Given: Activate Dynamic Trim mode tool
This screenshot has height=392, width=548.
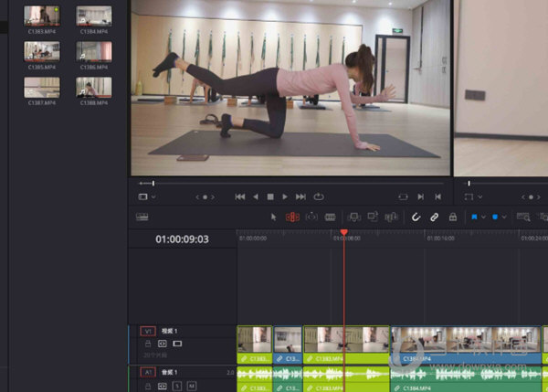Looking at the screenshot, I should click(311, 217).
